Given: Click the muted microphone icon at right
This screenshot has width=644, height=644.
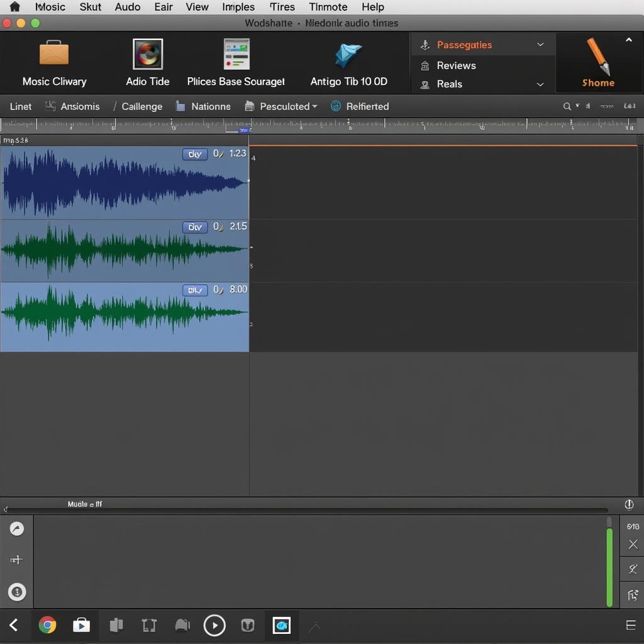Looking at the screenshot, I should click(633, 569).
